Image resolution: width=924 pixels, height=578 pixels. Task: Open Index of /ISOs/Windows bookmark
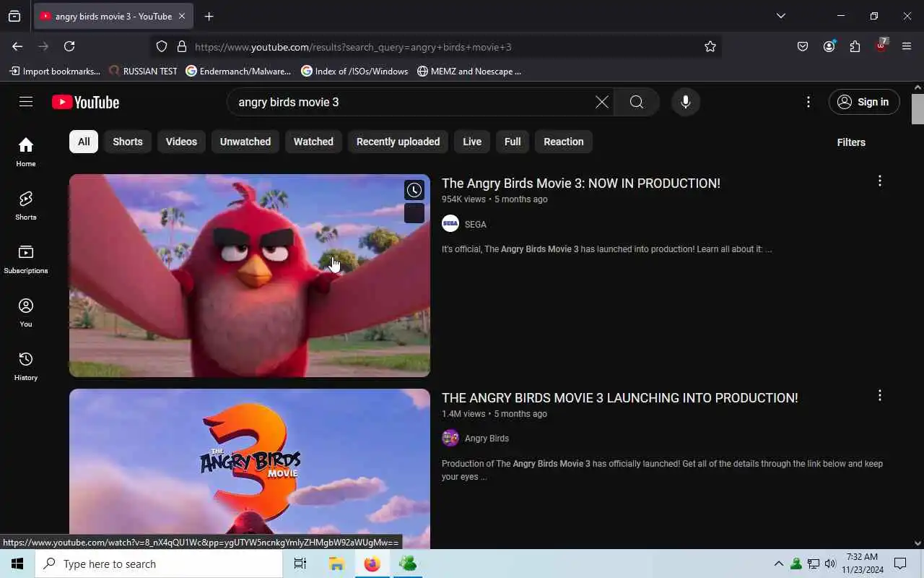coord(354,71)
